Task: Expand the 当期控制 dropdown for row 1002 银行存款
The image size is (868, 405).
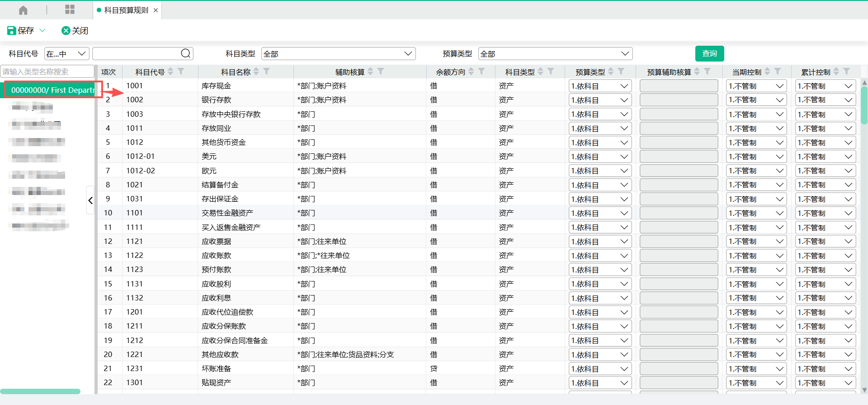Action: [756, 100]
